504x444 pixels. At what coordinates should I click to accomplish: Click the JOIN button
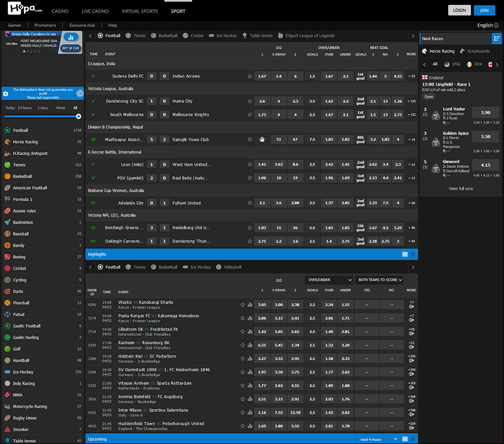tap(484, 10)
